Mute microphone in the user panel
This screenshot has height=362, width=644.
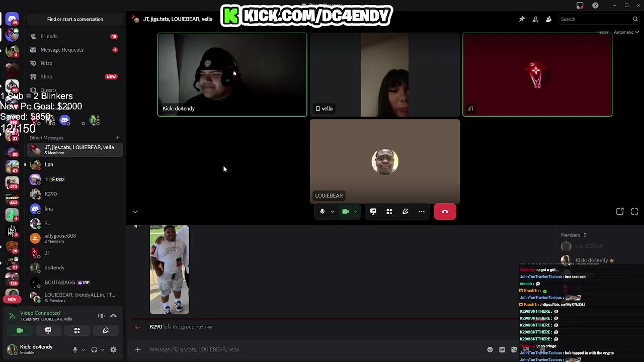(x=75, y=349)
